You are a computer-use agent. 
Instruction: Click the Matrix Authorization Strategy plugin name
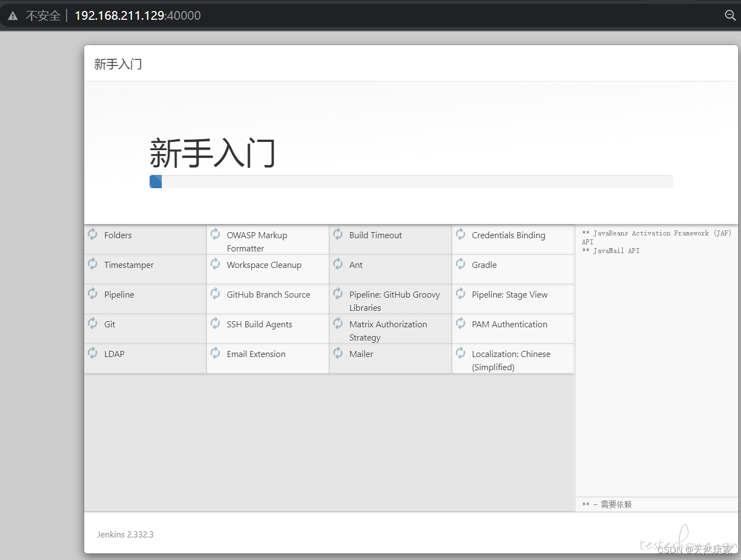(388, 331)
